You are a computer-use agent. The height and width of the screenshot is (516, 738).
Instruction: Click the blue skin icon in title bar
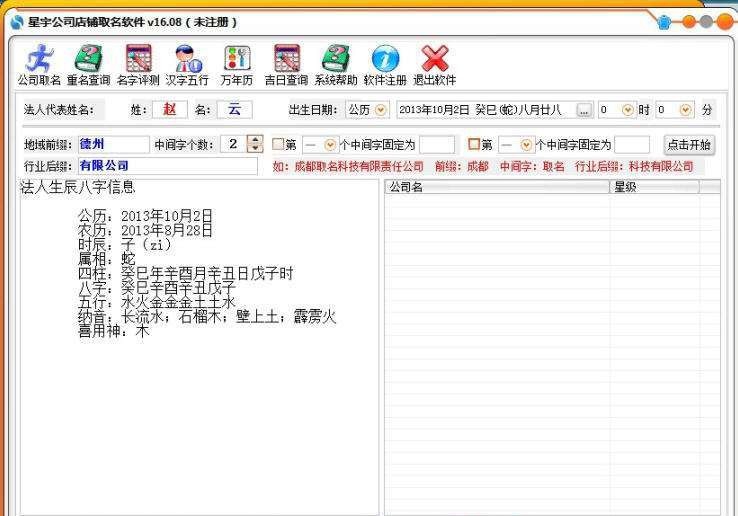tap(664, 22)
